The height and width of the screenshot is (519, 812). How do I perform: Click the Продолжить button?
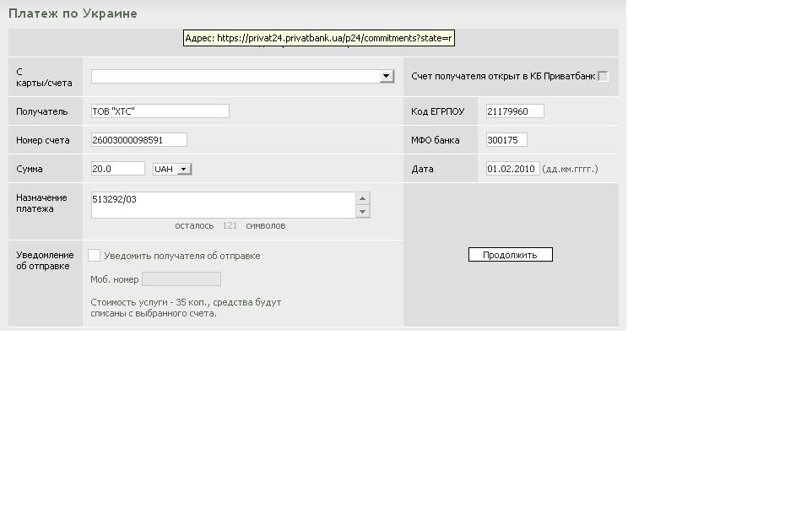pos(511,254)
